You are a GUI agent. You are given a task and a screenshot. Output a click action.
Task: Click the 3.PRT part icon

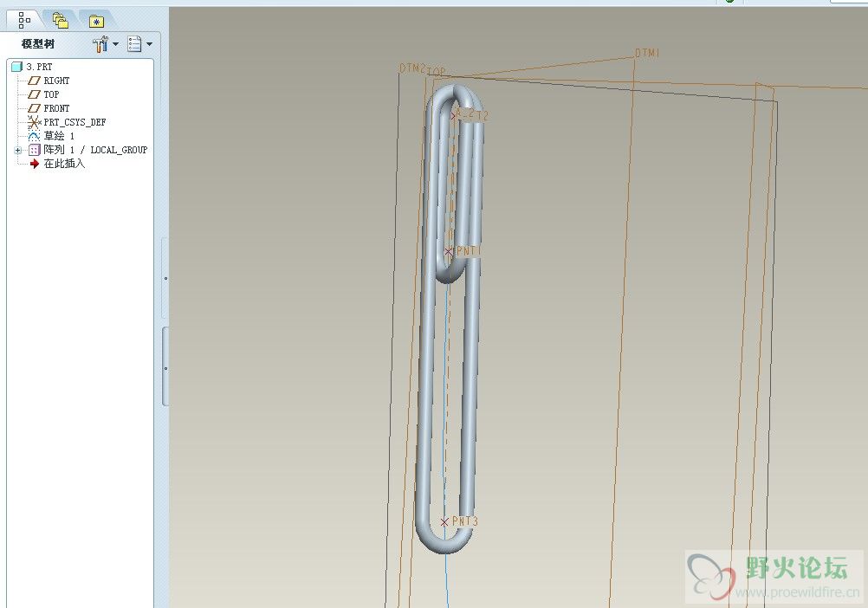click(x=17, y=67)
